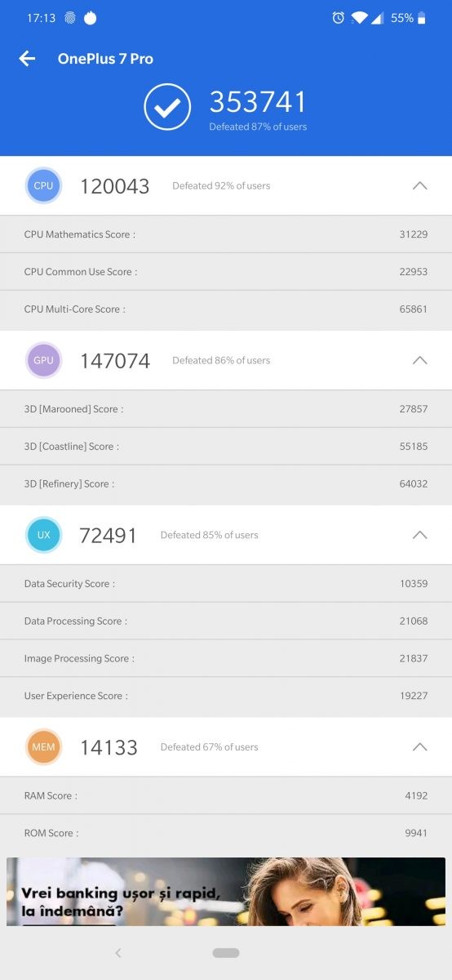
Task: Collapse the UX score section
Action: [419, 535]
